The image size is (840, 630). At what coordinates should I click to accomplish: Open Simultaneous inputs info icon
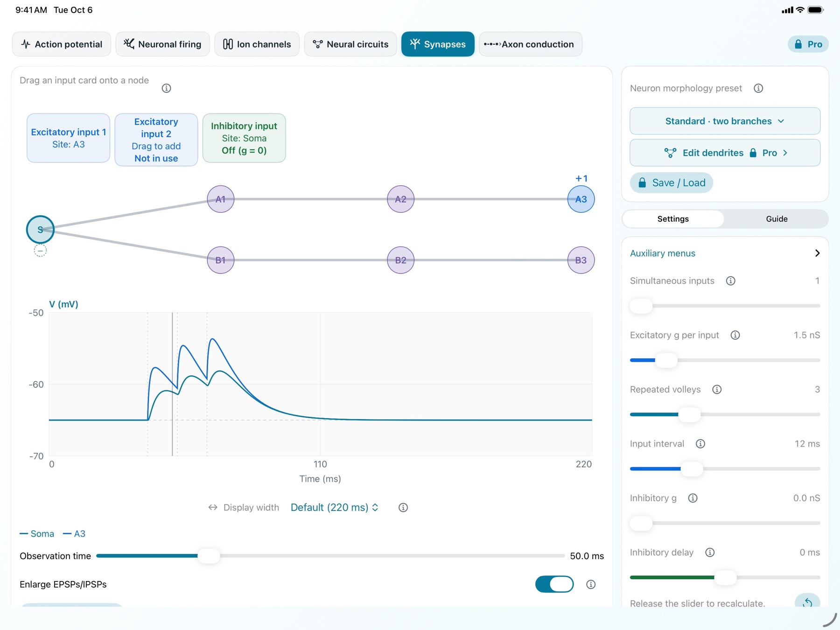click(x=731, y=280)
